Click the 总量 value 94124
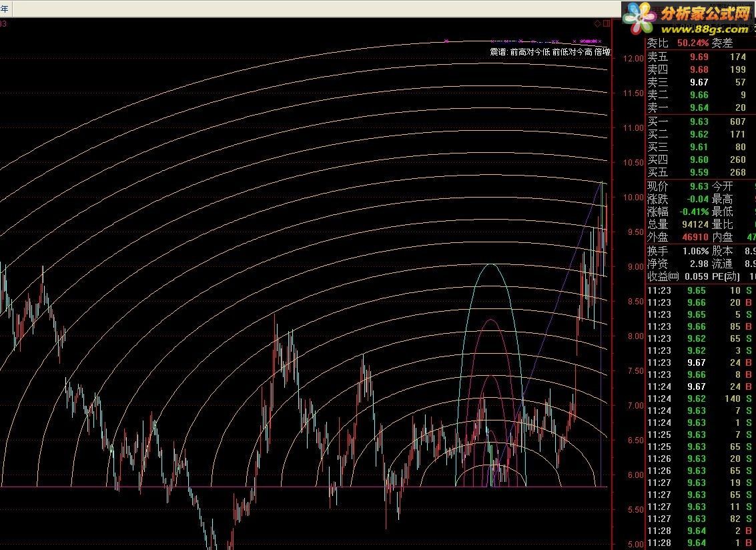The width and height of the screenshot is (756, 550). (695, 224)
